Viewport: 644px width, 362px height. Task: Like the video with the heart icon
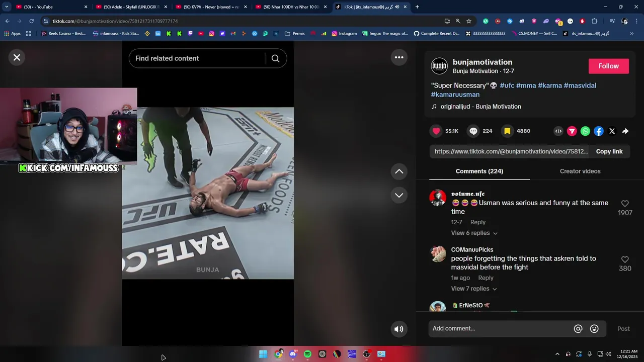pyautogui.click(x=436, y=131)
